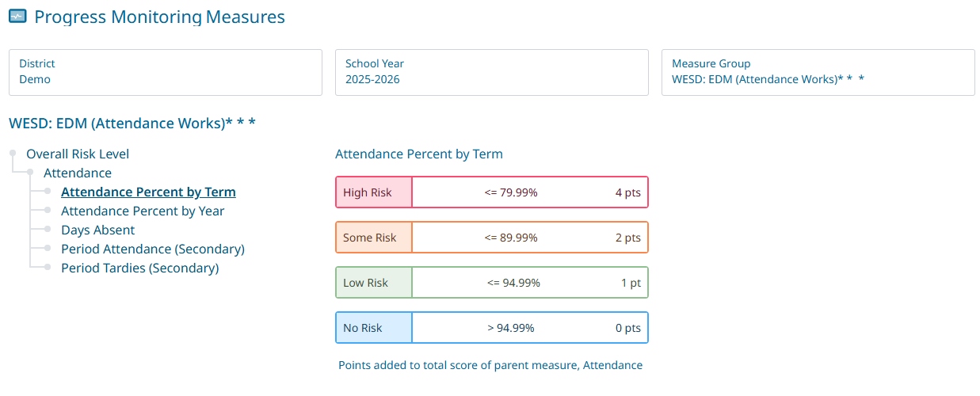The image size is (980, 396).
Task: Open Days Absent measure
Action: coord(98,230)
